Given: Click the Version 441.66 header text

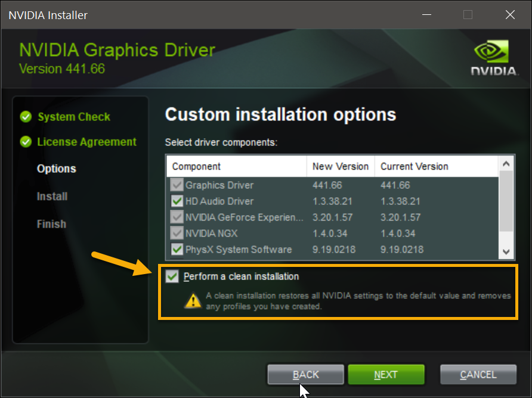Looking at the screenshot, I should 62,69.
